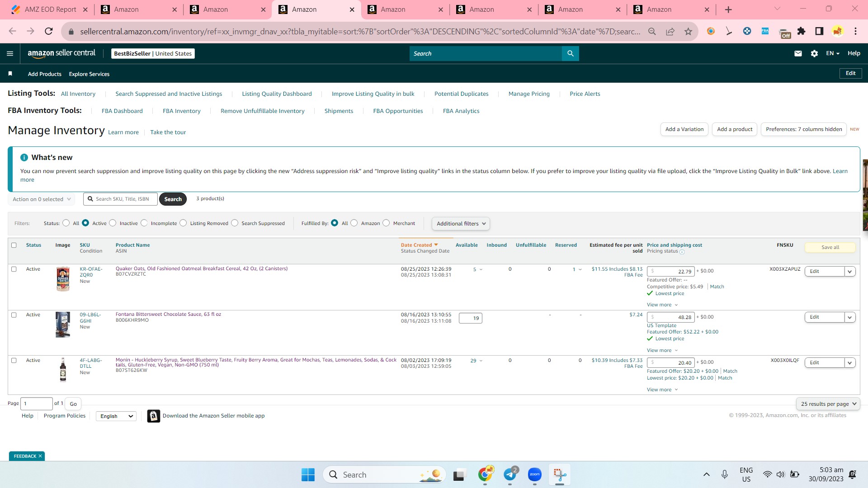868x488 pixels.
Task: Open the Quaker Oats product name link
Action: coord(202,269)
